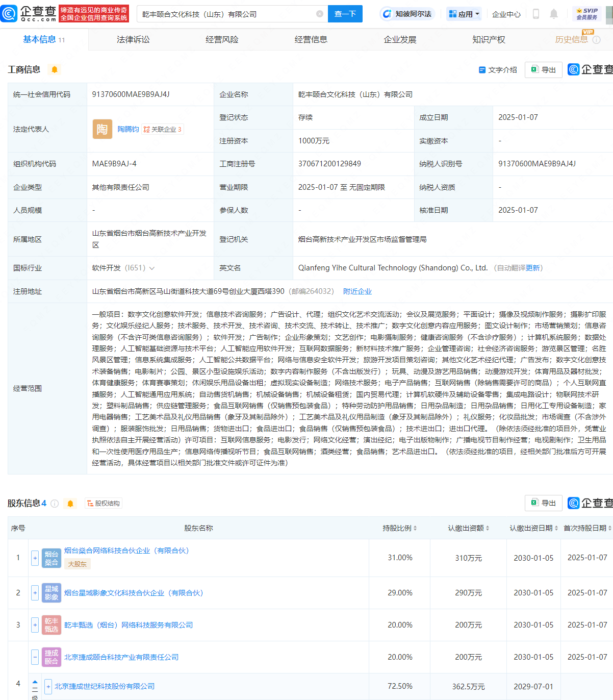Switch to 经营信息 tab
The height and width of the screenshot is (700, 613).
[x=311, y=39]
